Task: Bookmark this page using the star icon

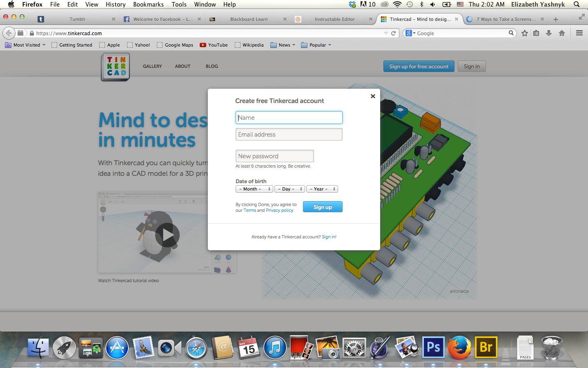Action: point(524,33)
